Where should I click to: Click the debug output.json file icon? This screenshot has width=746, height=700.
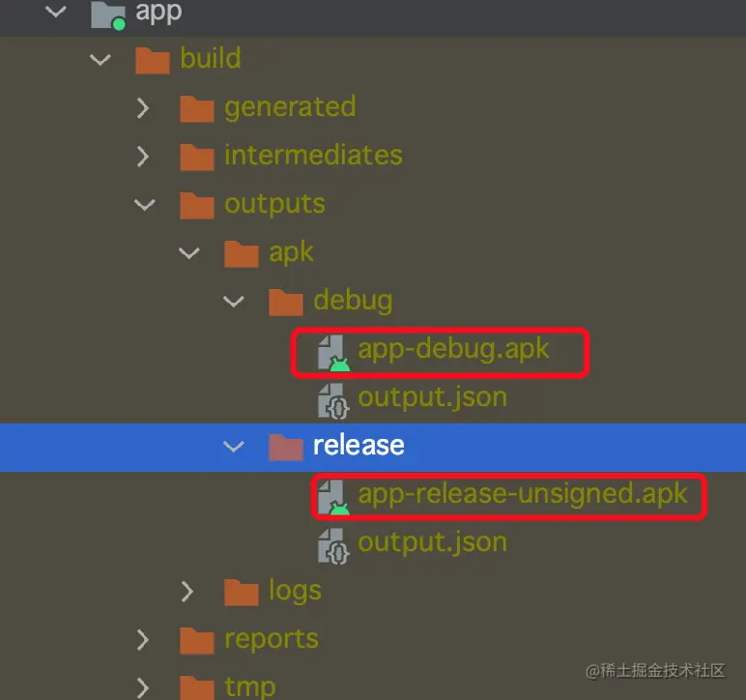pyautogui.click(x=333, y=398)
